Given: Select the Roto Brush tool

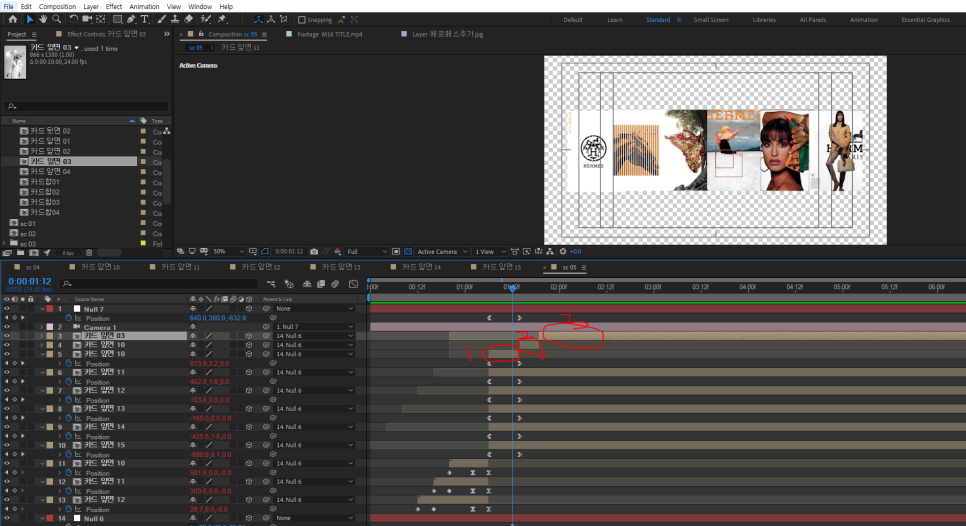Looking at the screenshot, I should tap(206, 20).
